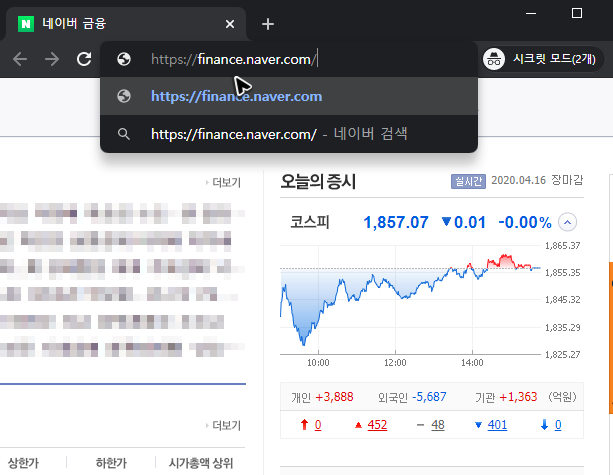Go forward with the browser forward arrow
The height and width of the screenshot is (475, 613).
tap(52, 59)
